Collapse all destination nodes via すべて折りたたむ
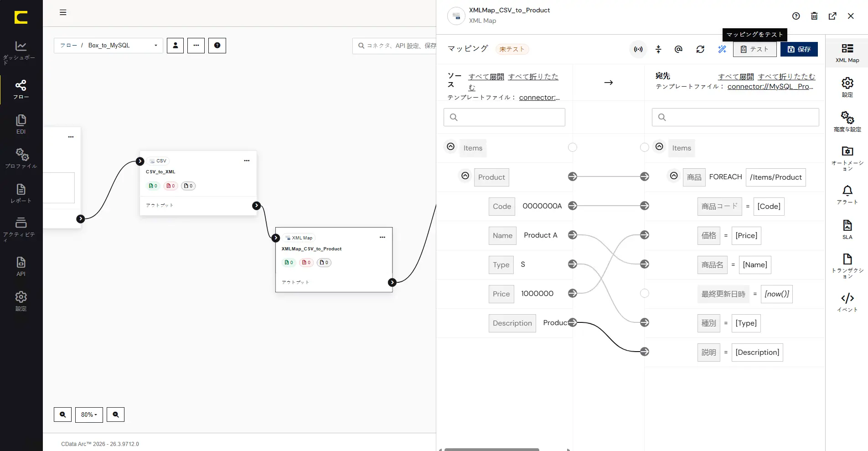 [x=786, y=77]
